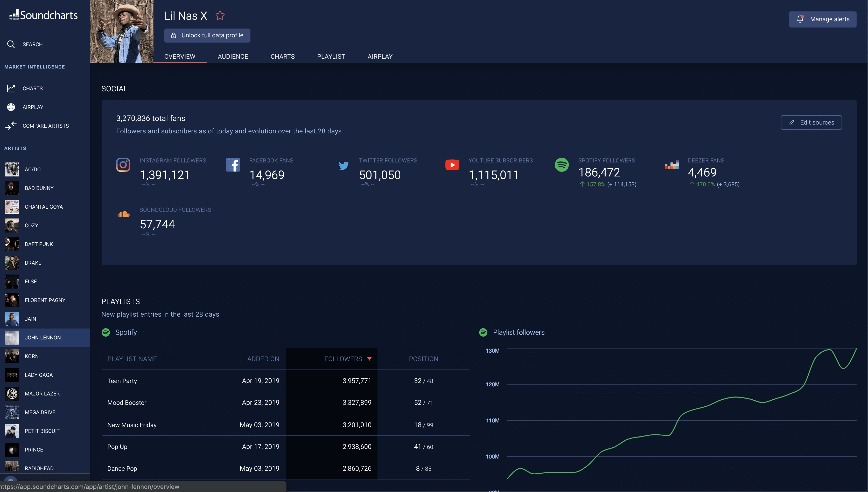Select Major Lazer logo thumbnail
Image resolution: width=868 pixels, height=492 pixels.
pyautogui.click(x=12, y=394)
